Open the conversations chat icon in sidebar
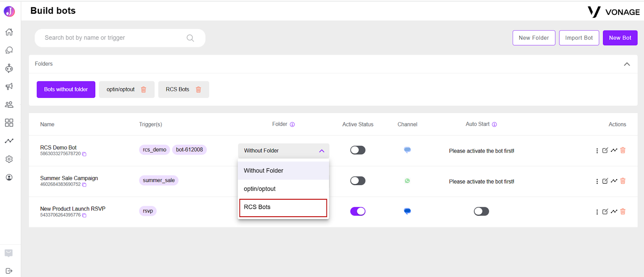Viewport: 644px width, 277px height. [9, 50]
